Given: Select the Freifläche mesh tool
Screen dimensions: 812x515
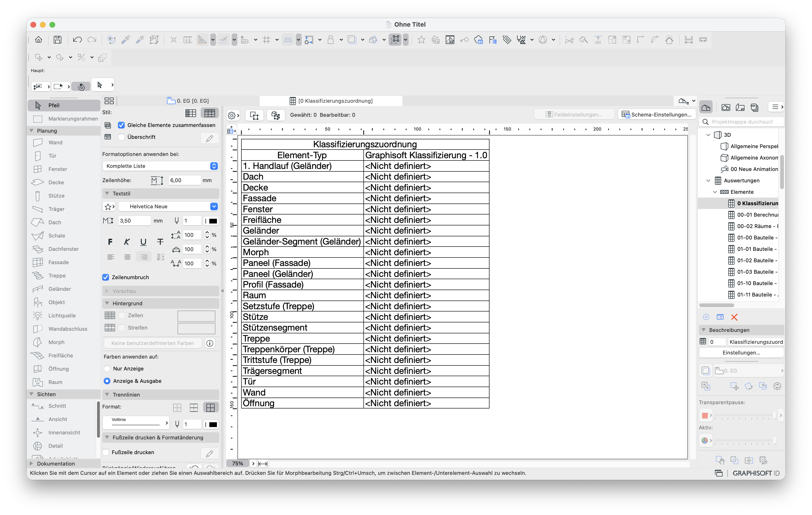Looking at the screenshot, I should tap(61, 355).
